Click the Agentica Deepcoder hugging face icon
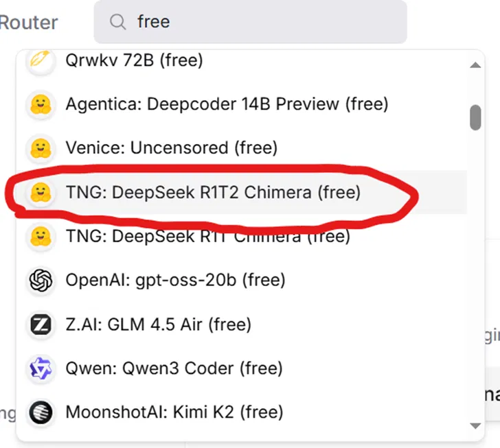This screenshot has height=448, width=500. pos(40,104)
